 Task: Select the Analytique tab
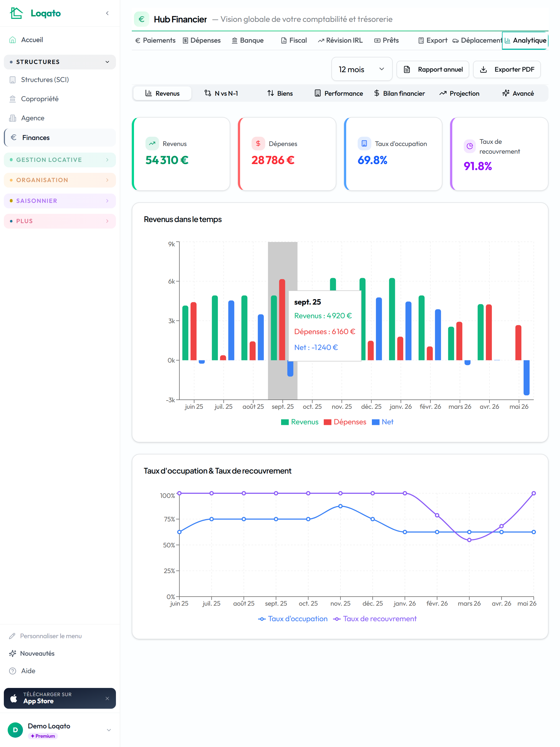pos(525,40)
